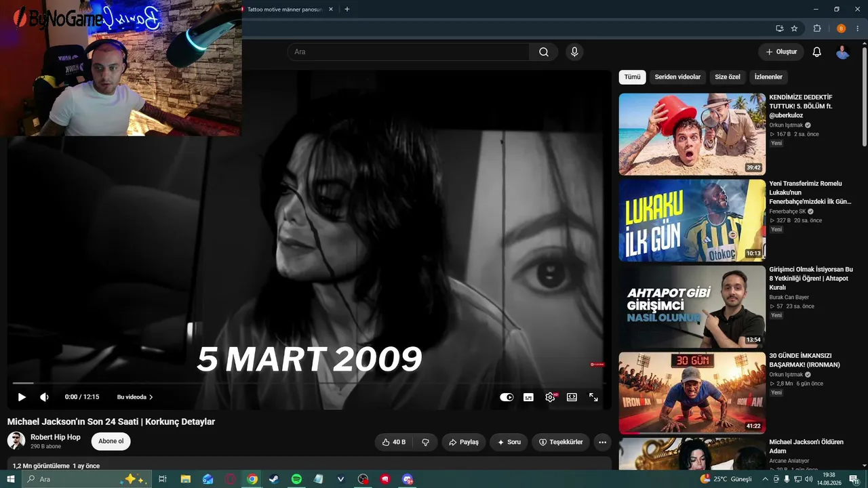
Task: Open the Oluştur create menu
Action: [x=781, y=52]
